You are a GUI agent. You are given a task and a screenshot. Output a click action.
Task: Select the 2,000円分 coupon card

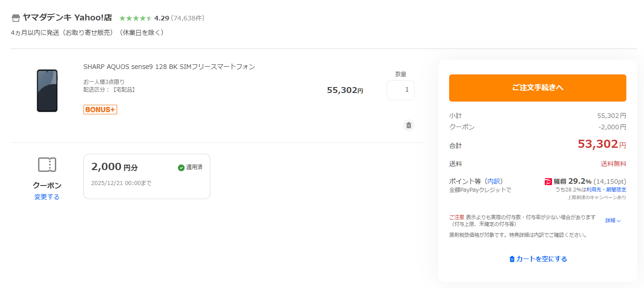(146, 176)
